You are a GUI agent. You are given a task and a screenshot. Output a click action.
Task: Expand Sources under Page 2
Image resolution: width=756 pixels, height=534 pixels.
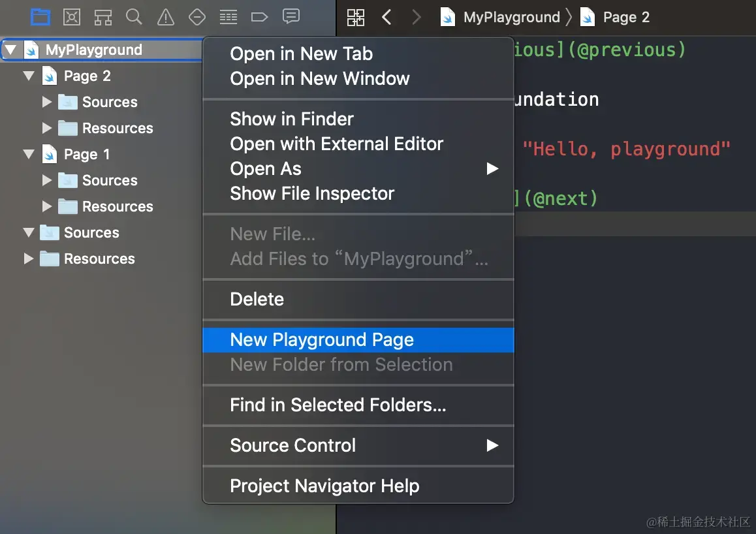pyautogui.click(x=47, y=102)
